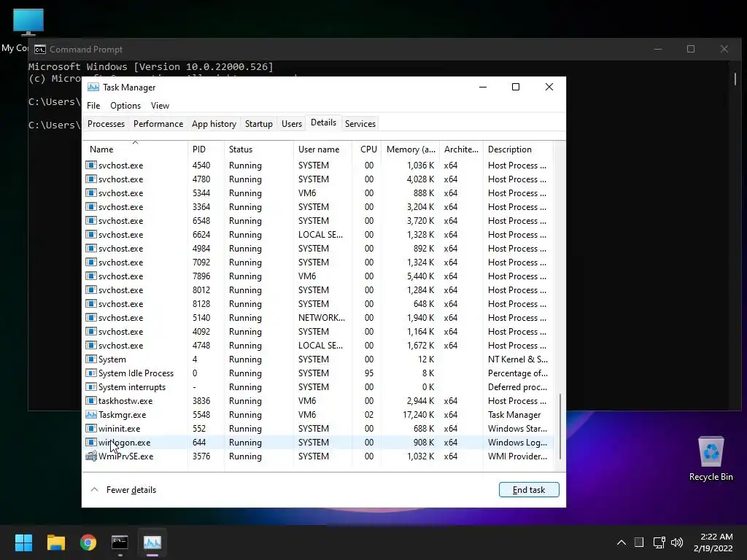Click the Command Prompt title bar icon
The height and width of the screenshot is (560, 747).
tap(40, 50)
